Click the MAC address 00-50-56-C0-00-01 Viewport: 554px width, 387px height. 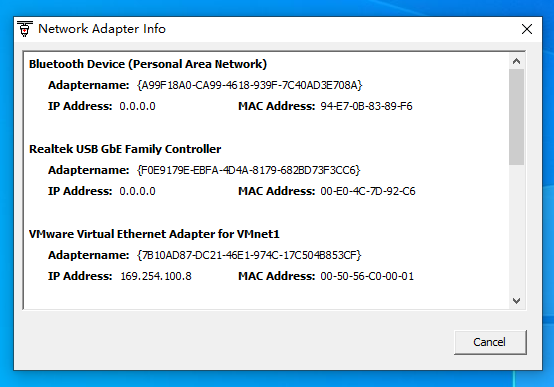367,276
